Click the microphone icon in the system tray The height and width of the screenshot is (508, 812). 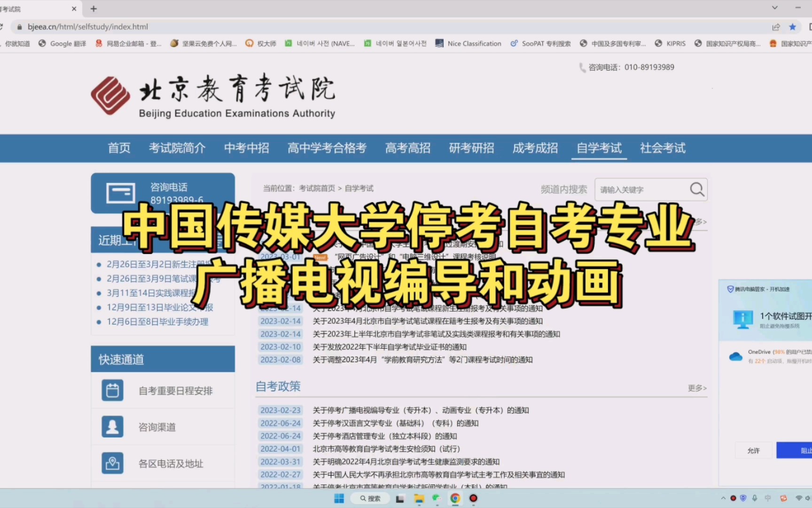click(755, 498)
